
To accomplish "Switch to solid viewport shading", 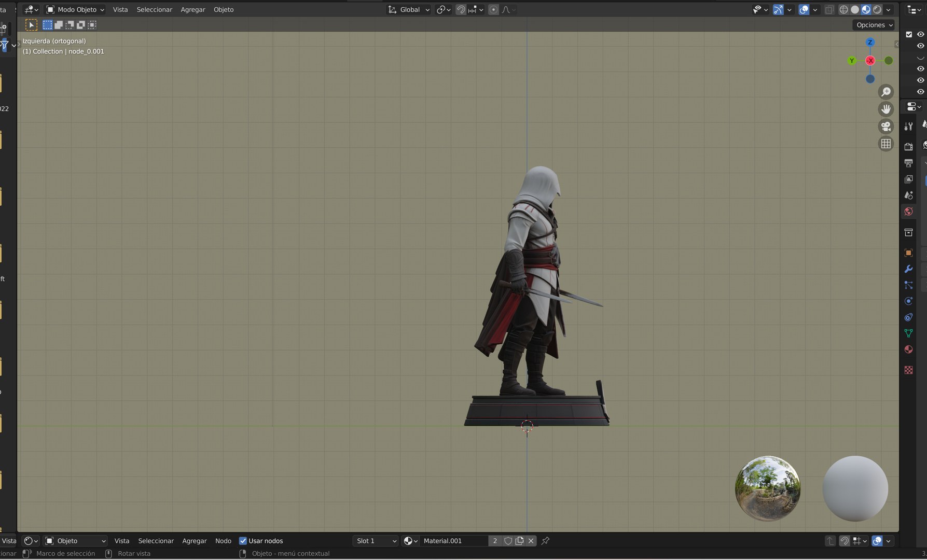I will pos(855,10).
